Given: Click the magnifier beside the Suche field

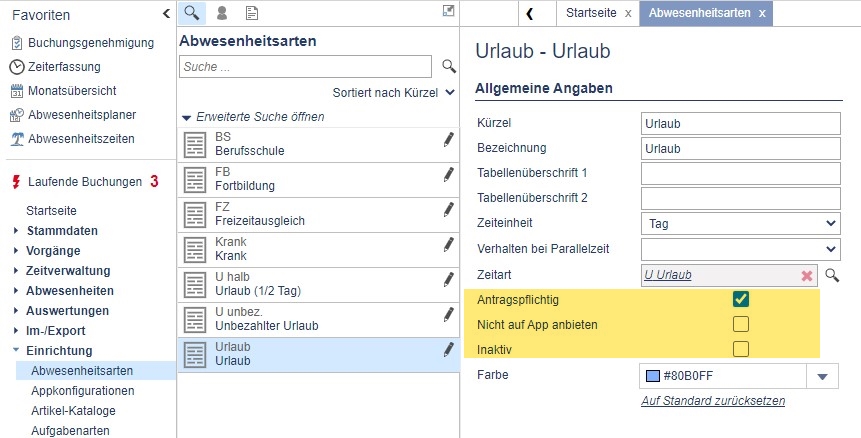Looking at the screenshot, I should [449, 66].
